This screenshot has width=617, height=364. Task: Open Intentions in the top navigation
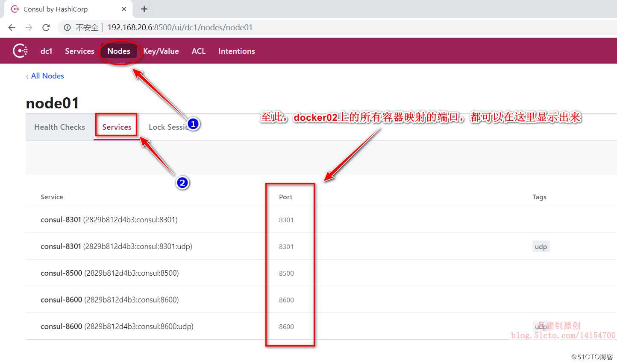click(x=237, y=51)
